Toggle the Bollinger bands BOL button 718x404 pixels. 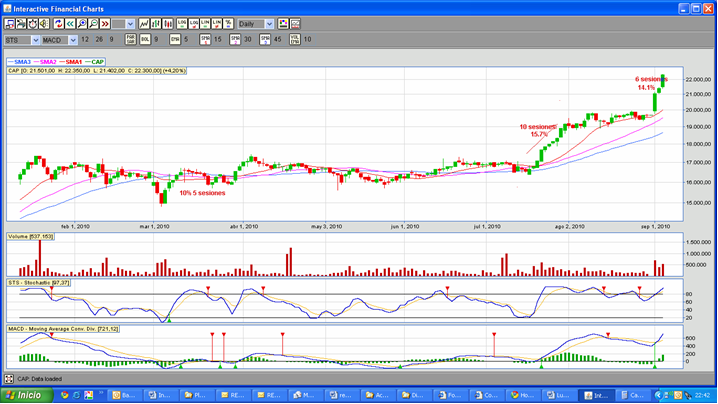pos(144,39)
